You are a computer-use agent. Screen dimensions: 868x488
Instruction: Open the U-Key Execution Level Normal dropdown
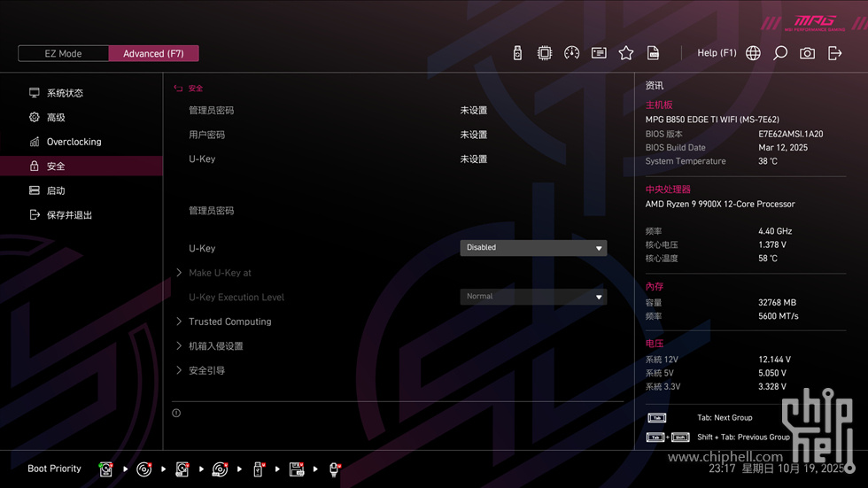point(533,297)
